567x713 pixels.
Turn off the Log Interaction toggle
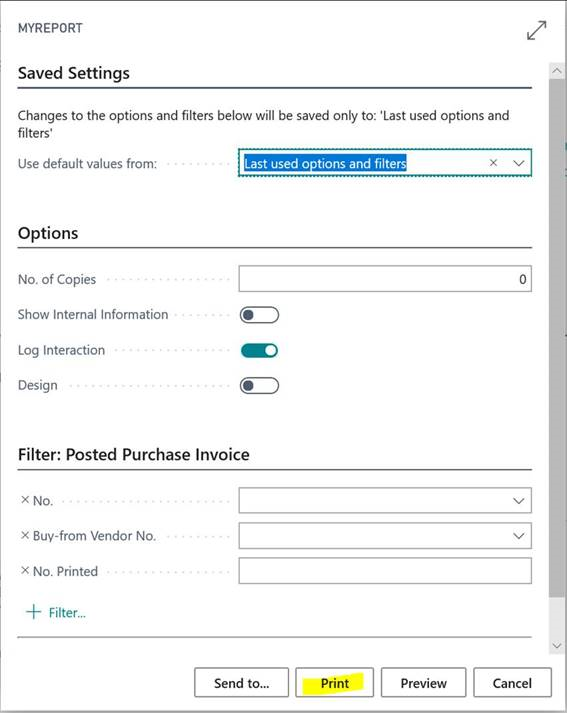tap(259, 350)
